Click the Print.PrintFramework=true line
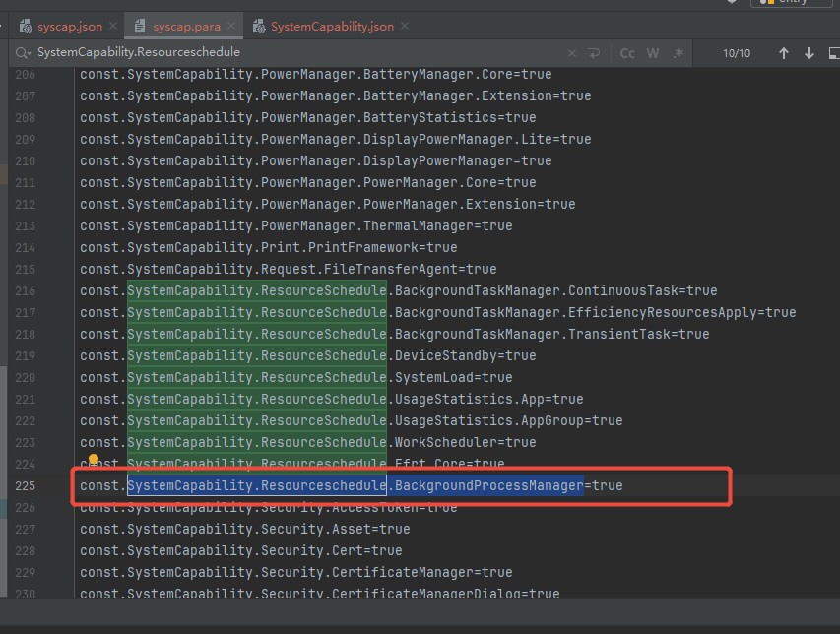The image size is (840, 634). 269,247
